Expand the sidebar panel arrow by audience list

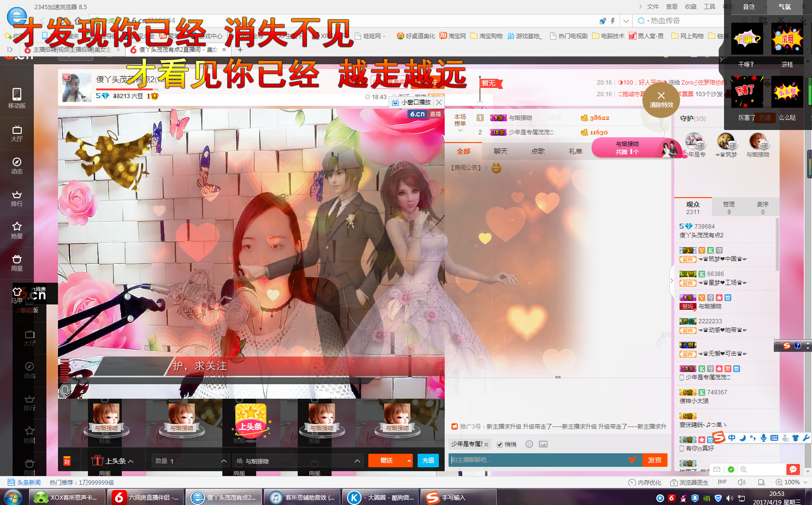point(671,280)
